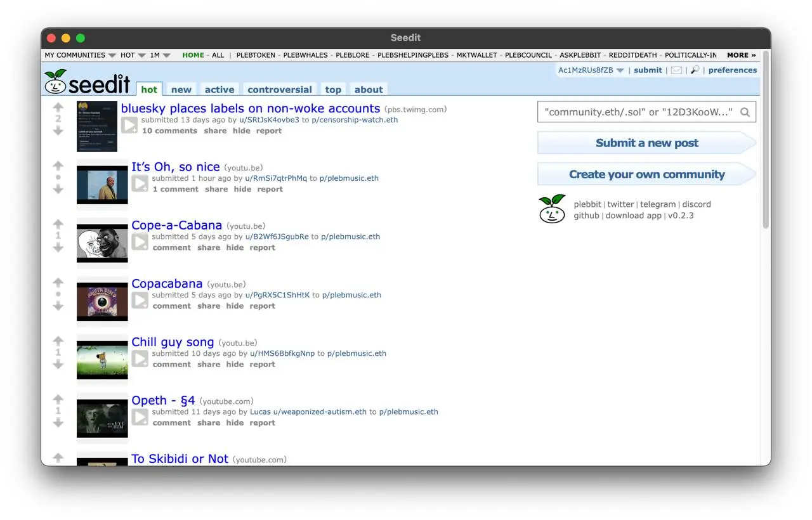Upvote the 'Opeth - §4' post
The width and height of the screenshot is (812, 520).
pyautogui.click(x=58, y=399)
